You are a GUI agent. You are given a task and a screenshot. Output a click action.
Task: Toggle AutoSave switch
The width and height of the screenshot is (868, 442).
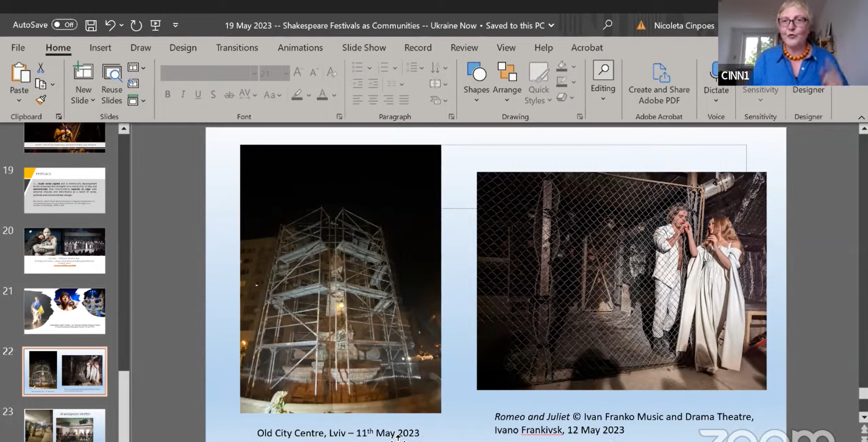pyautogui.click(x=64, y=25)
